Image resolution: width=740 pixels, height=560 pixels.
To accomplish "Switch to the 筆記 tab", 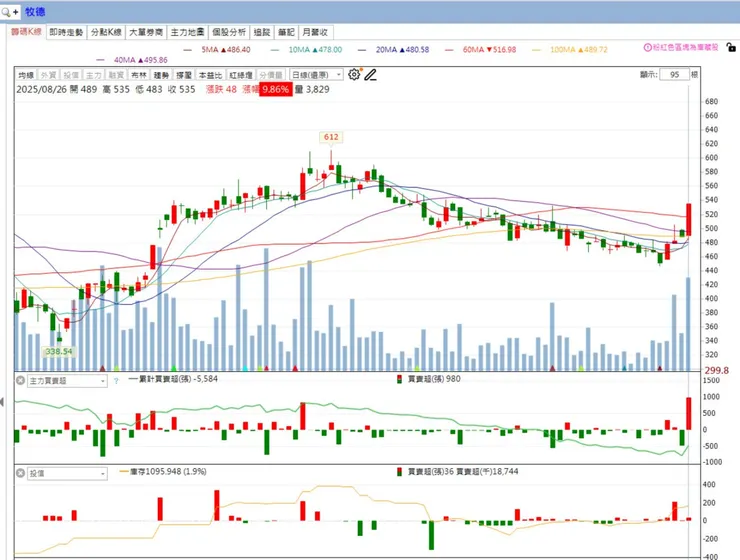I will 286,32.
